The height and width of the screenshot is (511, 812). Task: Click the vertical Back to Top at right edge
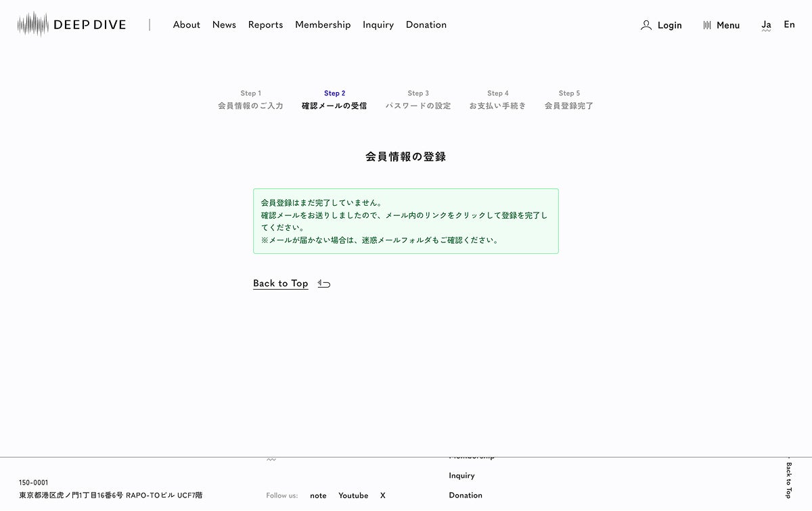[788, 479]
